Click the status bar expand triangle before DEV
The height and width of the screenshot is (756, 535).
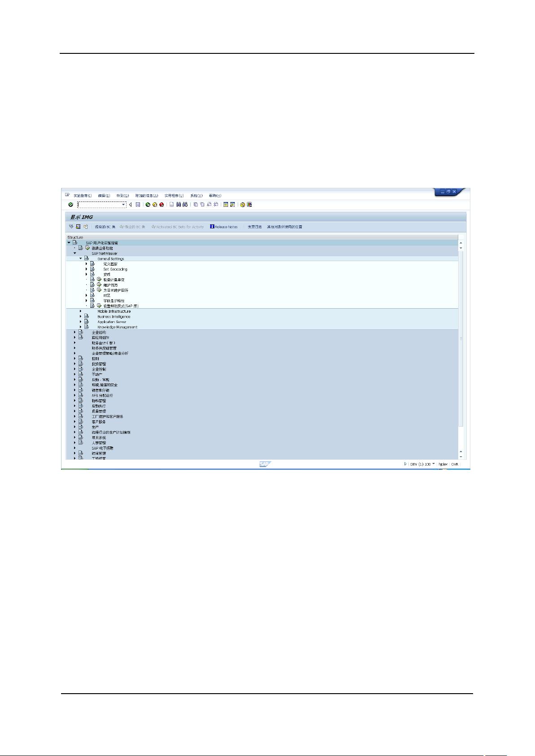coord(405,464)
